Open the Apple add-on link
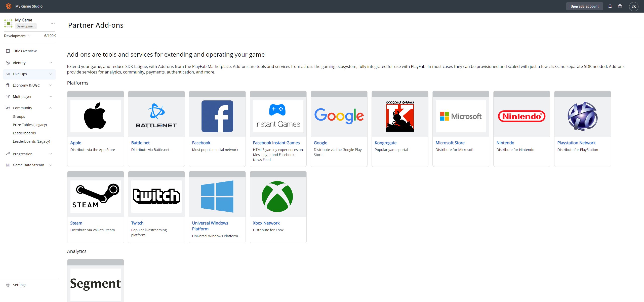The height and width of the screenshot is (302, 644). pyautogui.click(x=76, y=143)
